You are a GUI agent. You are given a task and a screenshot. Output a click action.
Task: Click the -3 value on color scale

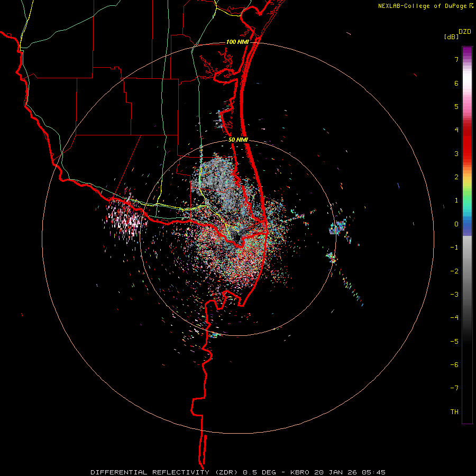click(x=454, y=295)
